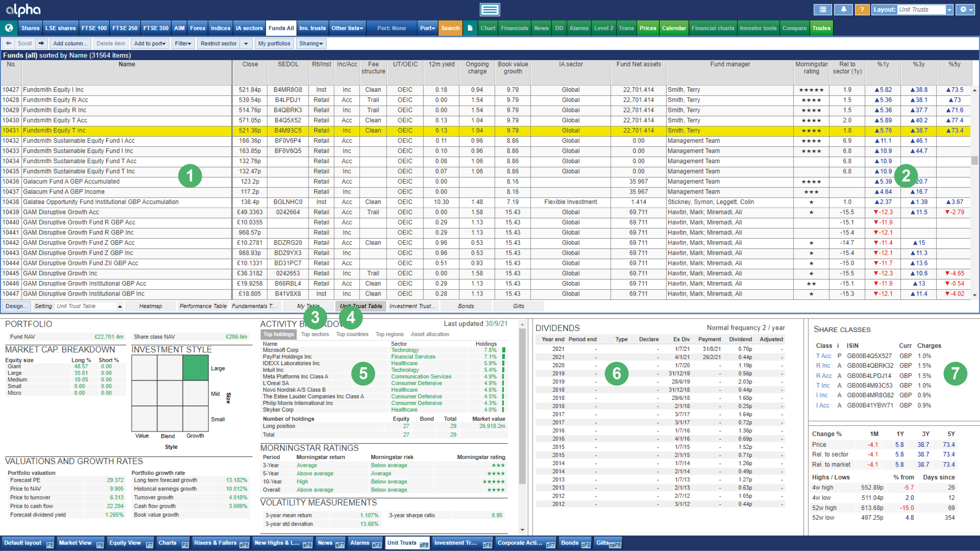The width and height of the screenshot is (980, 551).
Task: Click the SEDOL cell B4LPDJ1
Action: point(287,100)
